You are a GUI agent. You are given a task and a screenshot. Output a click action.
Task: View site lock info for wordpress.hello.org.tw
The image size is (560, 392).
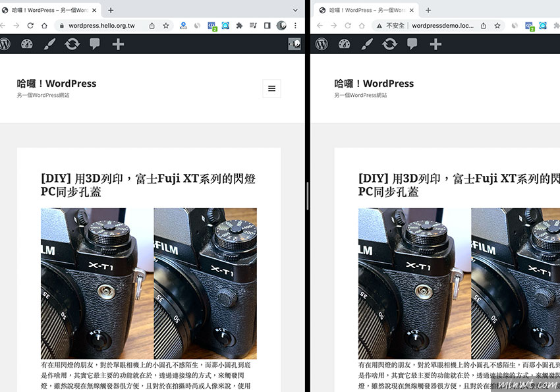[x=61, y=26]
